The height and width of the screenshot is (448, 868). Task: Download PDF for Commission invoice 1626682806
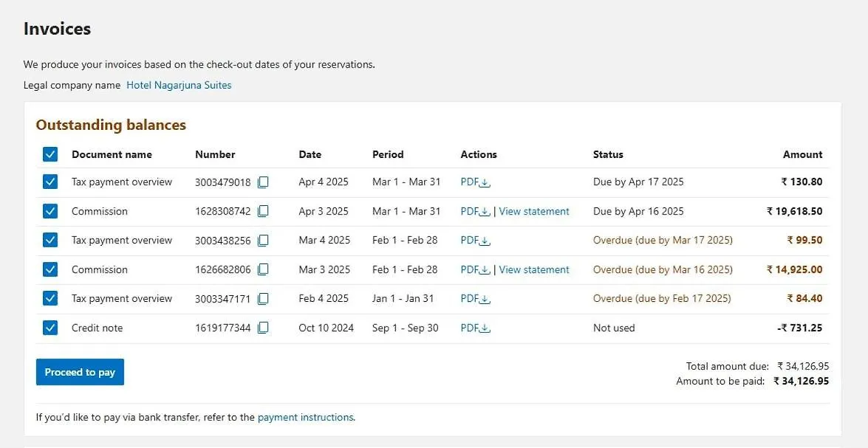[x=476, y=270]
